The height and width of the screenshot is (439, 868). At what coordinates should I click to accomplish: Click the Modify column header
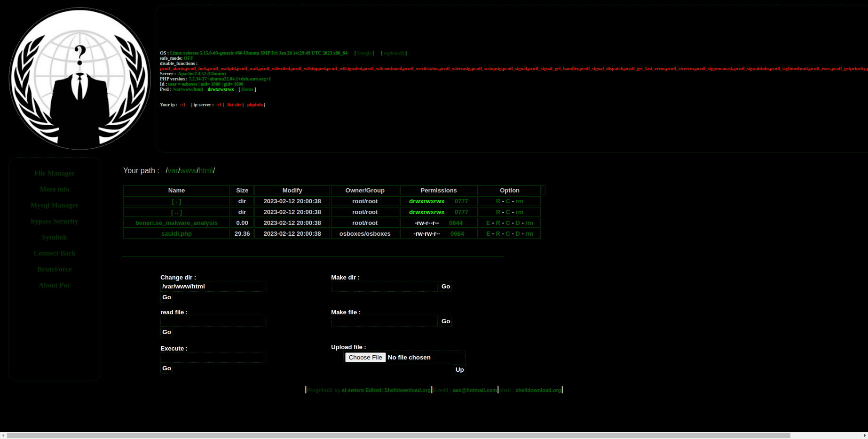coord(292,191)
